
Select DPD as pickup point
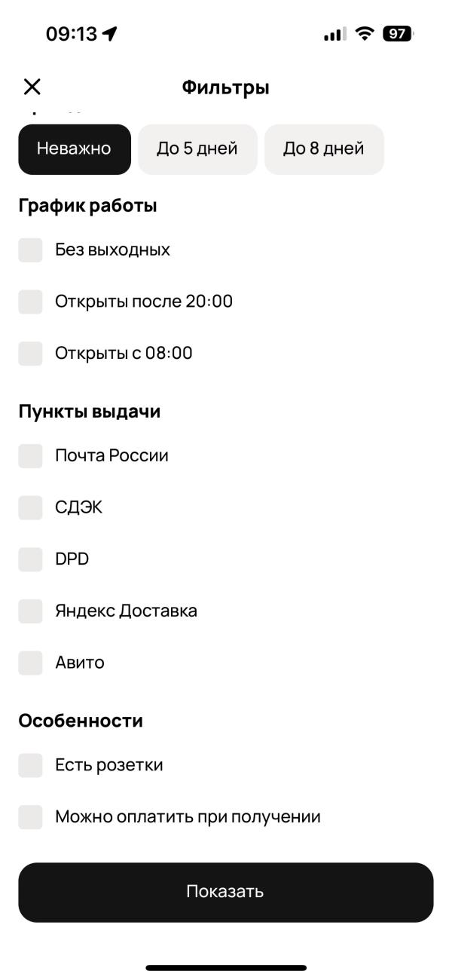(x=29, y=559)
